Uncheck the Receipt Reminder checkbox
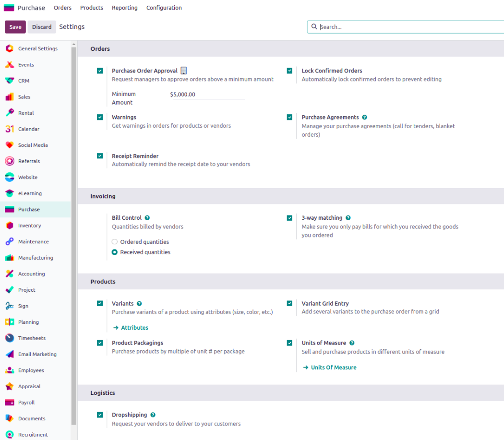The image size is (504, 440). 100,156
